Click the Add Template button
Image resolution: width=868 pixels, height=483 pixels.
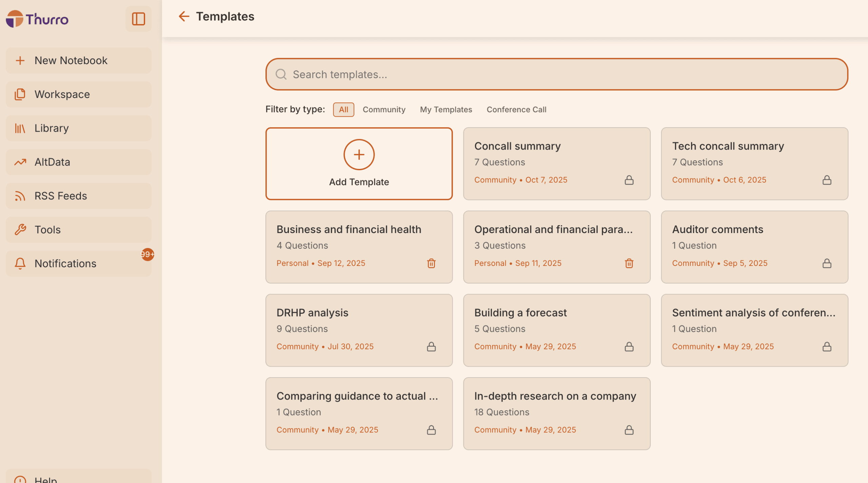click(359, 164)
